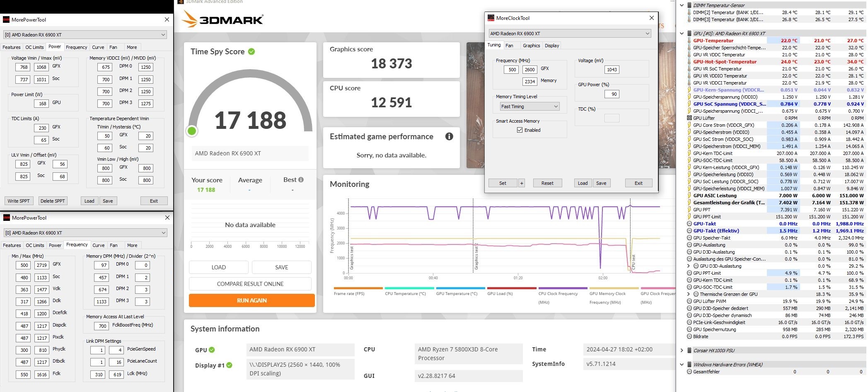Click 3DMark LOAD button
The height and width of the screenshot is (392, 868).
(219, 267)
